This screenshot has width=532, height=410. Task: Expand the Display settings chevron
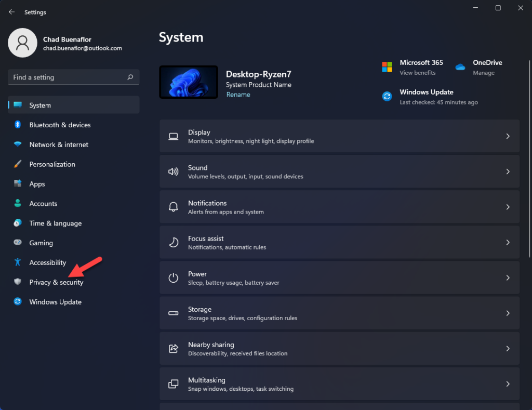click(508, 136)
